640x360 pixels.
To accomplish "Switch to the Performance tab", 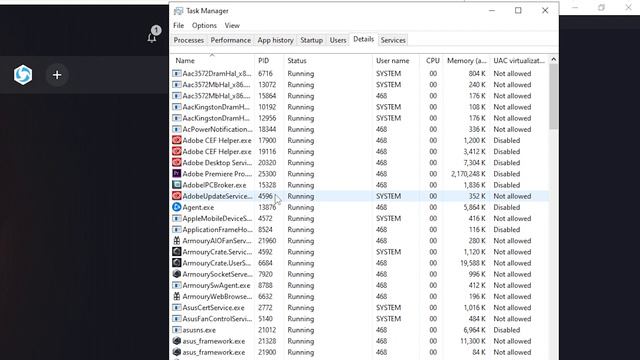I will (231, 40).
